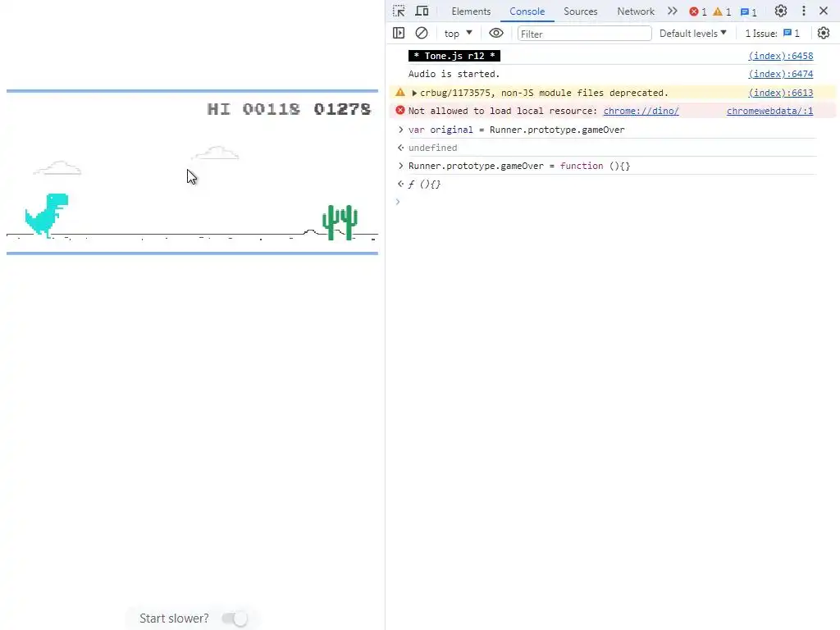Click the blue issues count badge
840x630 pixels.
748,11
